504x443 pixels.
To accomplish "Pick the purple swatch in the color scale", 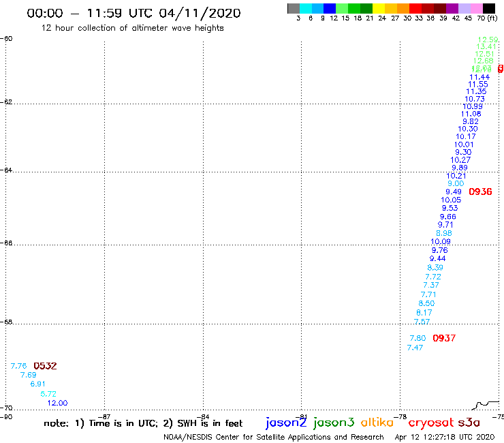I will pos(452,8).
